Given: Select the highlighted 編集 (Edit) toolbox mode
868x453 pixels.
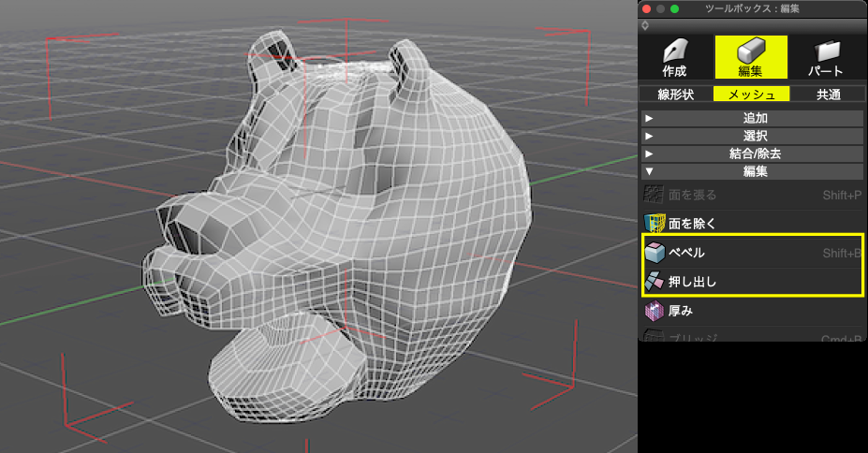Looking at the screenshot, I should [x=751, y=58].
